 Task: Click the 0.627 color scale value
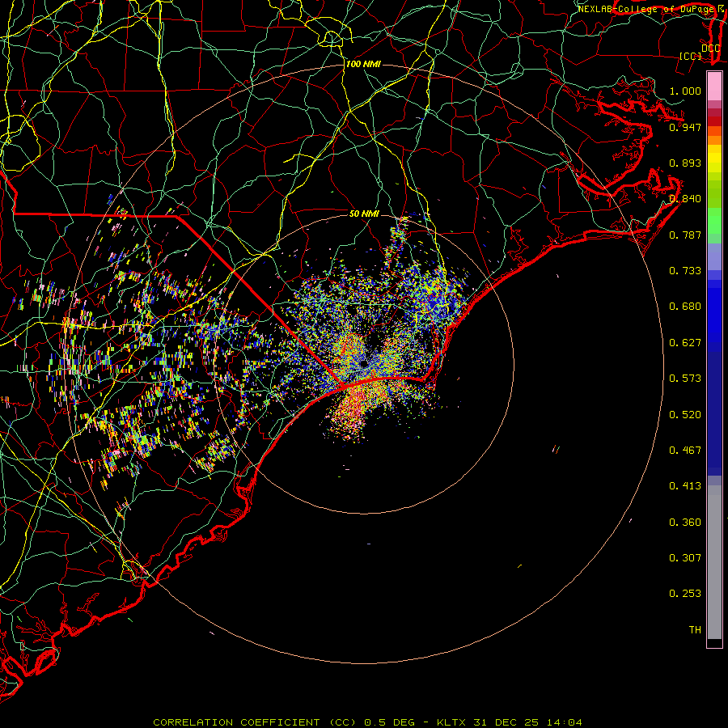pyautogui.click(x=685, y=343)
